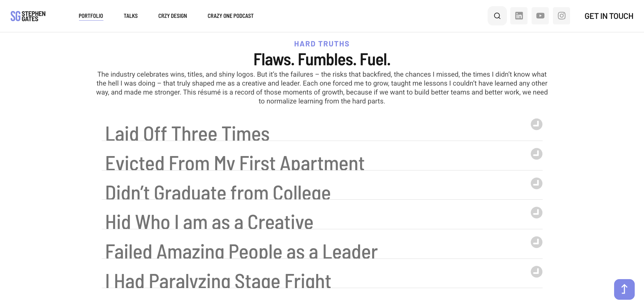This screenshot has width=644, height=308.
Task: Click the Stephen Gates logo
Action: pos(28,16)
